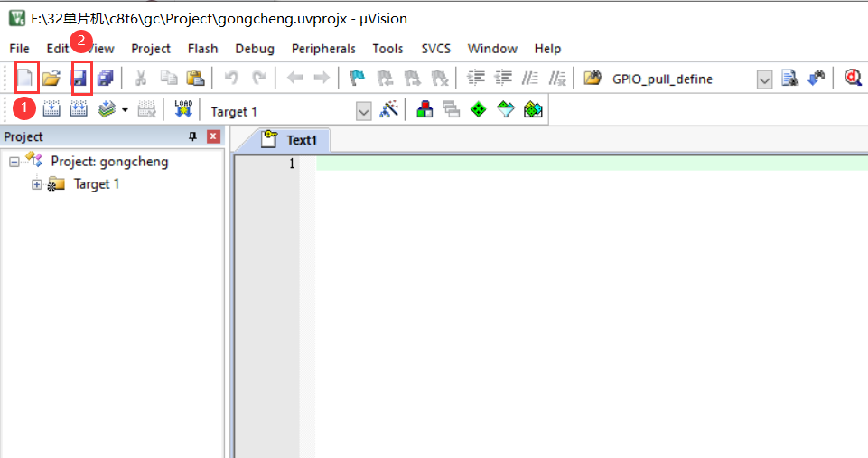Open the SVCS menu
Image resolution: width=868 pixels, height=458 pixels.
(435, 49)
